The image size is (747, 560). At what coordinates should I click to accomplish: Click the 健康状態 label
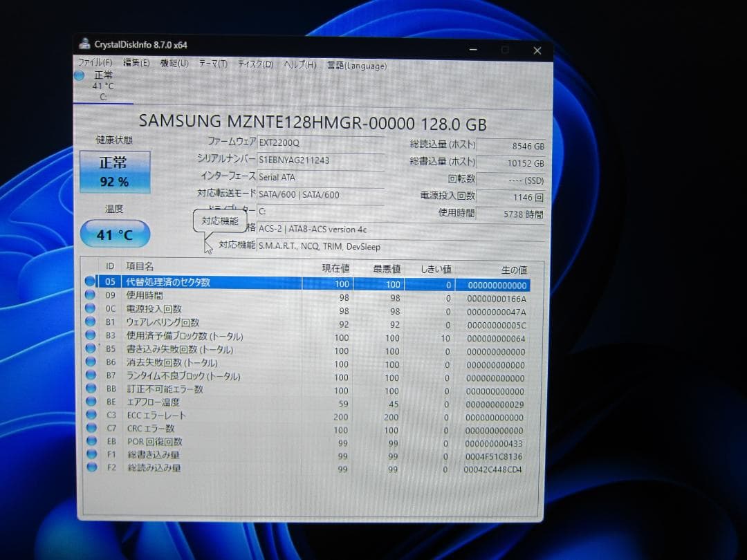(114, 140)
